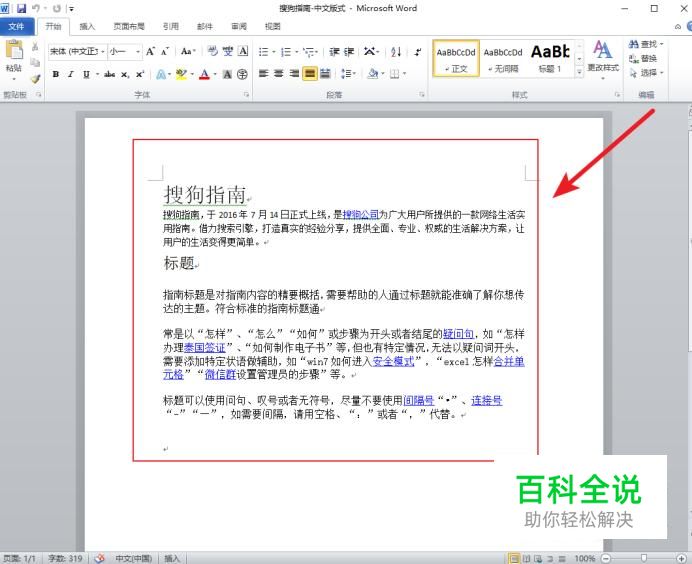Click the zoom in plus button
The height and width of the screenshot is (564, 692).
682,558
